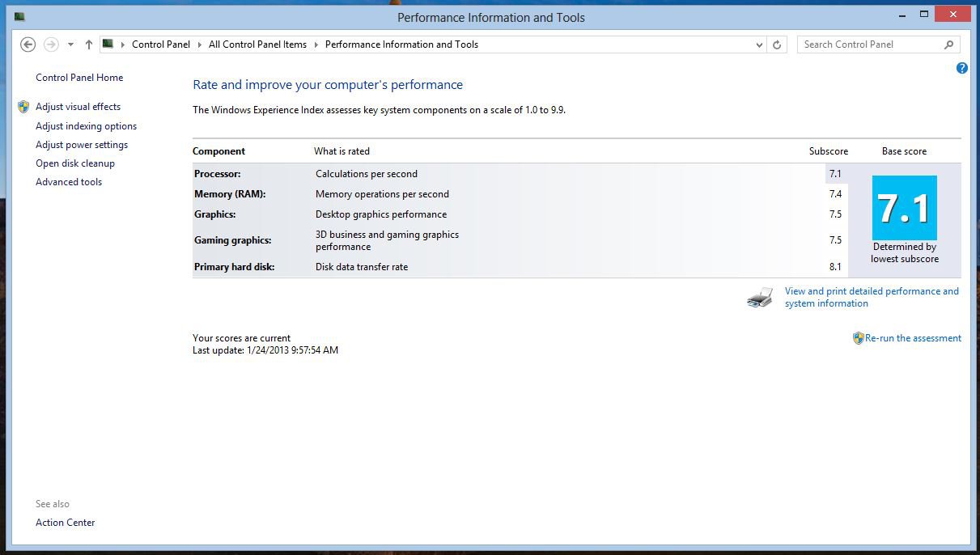The width and height of the screenshot is (980, 555).
Task: Select the Primary hard disk: row label
Action: (x=234, y=267)
